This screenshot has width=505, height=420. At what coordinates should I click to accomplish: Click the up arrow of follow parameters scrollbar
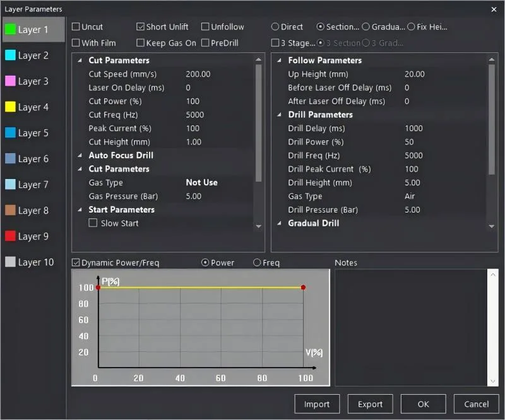(x=492, y=59)
